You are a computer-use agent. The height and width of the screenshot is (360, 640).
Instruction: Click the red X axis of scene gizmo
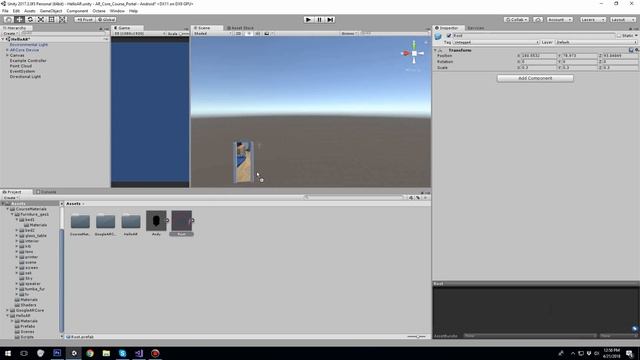point(406,53)
